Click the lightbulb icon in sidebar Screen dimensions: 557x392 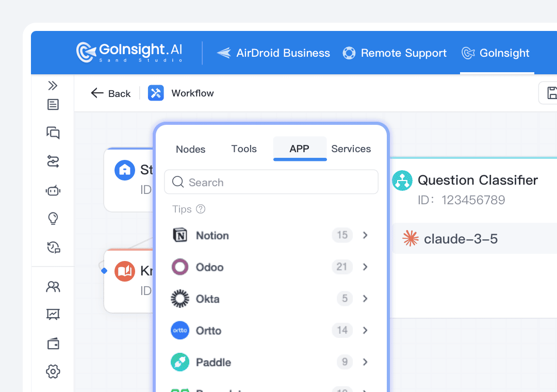(x=53, y=219)
